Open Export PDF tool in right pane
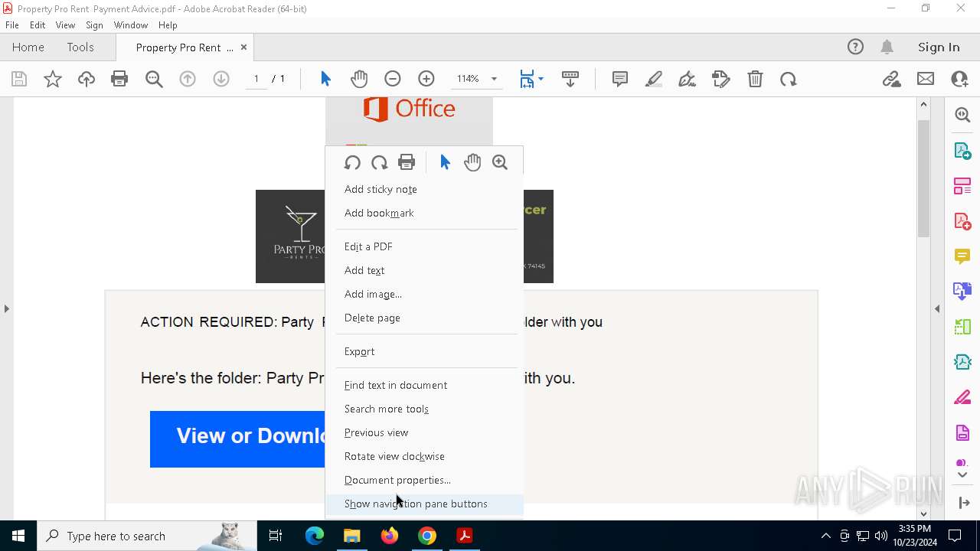Screen dimensions: 980x551 (x=962, y=150)
